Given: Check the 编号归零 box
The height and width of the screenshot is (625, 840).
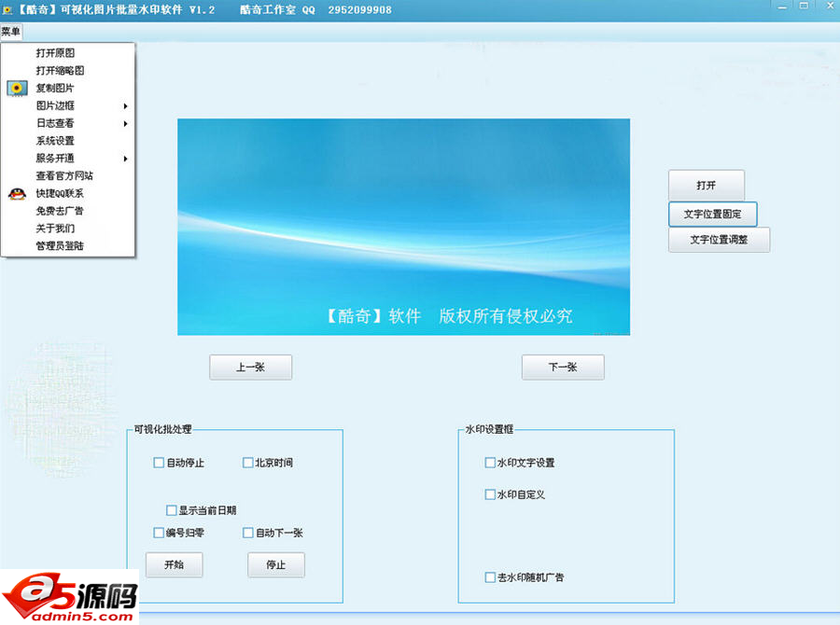Looking at the screenshot, I should (159, 533).
